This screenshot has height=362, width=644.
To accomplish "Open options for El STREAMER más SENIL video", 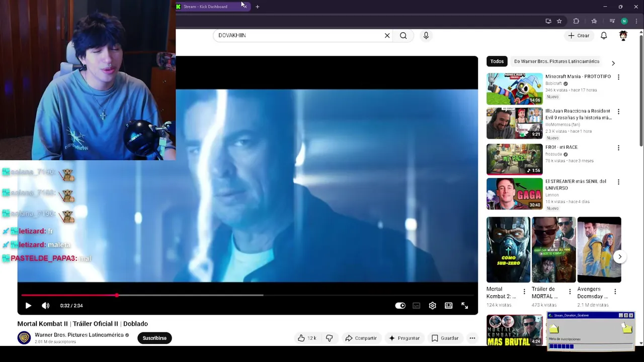I will coord(618,182).
